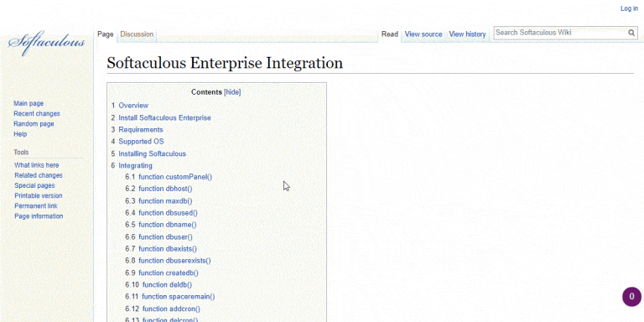Image resolution: width=644 pixels, height=322 pixels.
Task: Switch to Read view
Action: (390, 34)
